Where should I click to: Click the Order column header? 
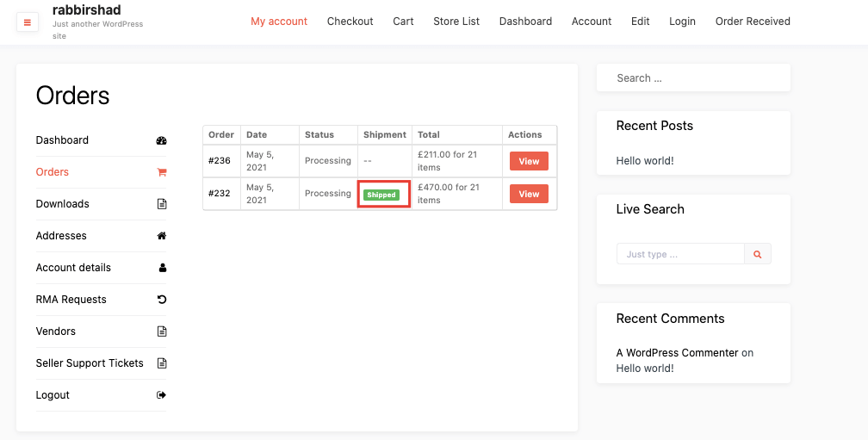220,134
